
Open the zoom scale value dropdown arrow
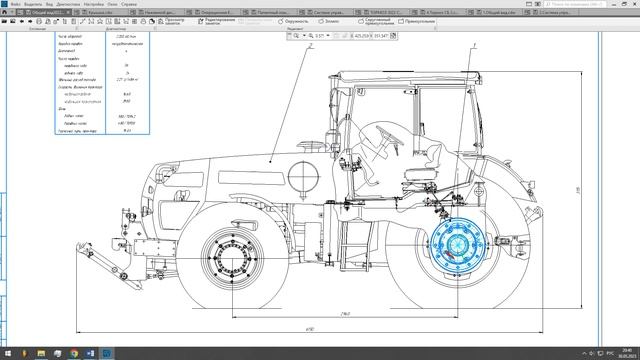[x=328, y=36]
